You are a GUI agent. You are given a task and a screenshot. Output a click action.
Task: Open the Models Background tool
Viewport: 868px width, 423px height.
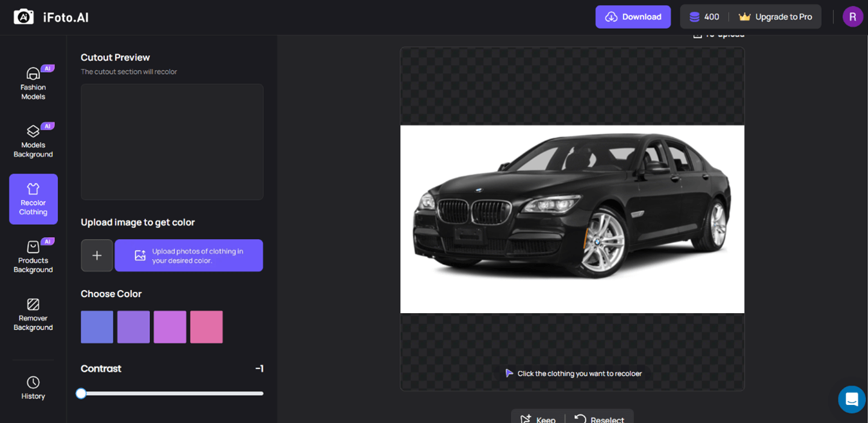click(33, 141)
